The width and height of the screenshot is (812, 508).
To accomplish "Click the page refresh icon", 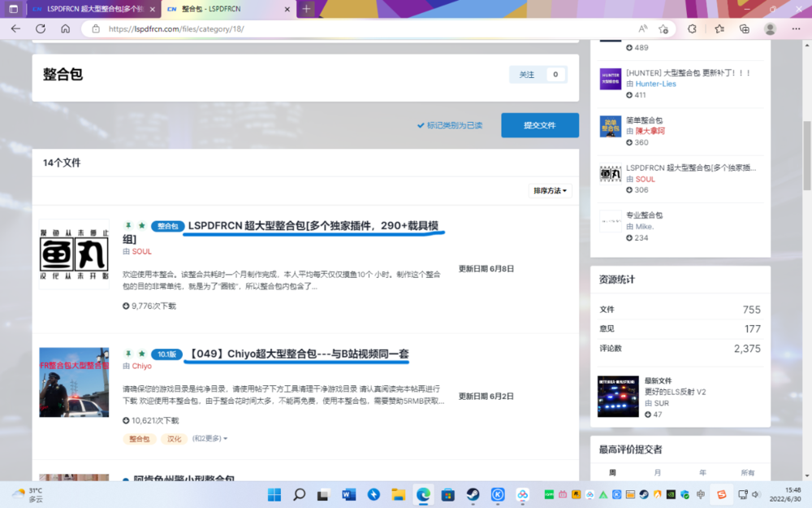I will (x=40, y=28).
